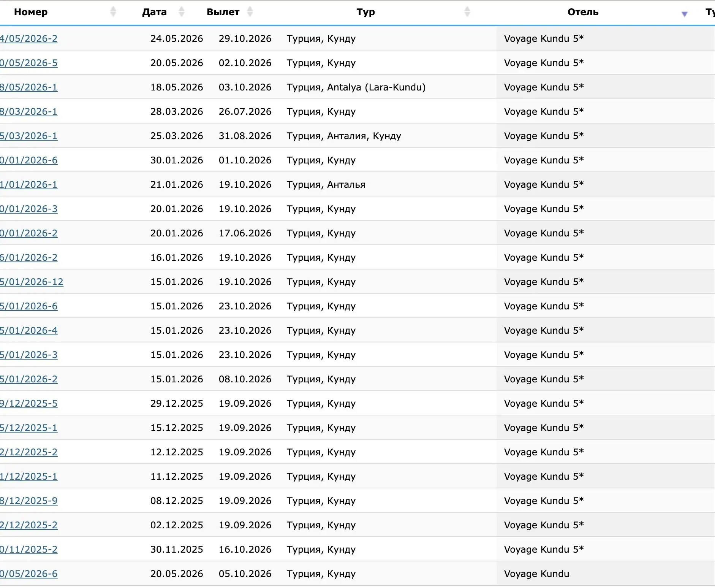This screenshot has width=715, height=588.
Task: Select departure date 03.10.2026
Action: click(x=245, y=87)
